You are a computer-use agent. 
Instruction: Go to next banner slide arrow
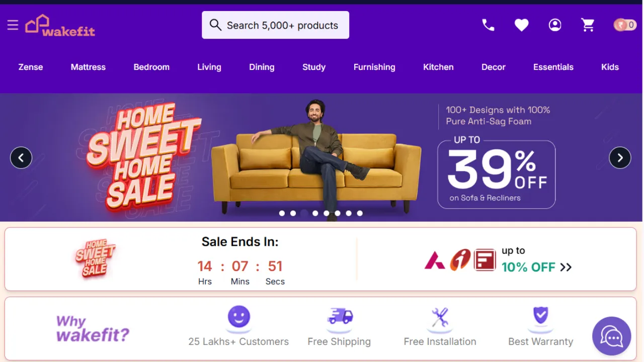coord(620,158)
